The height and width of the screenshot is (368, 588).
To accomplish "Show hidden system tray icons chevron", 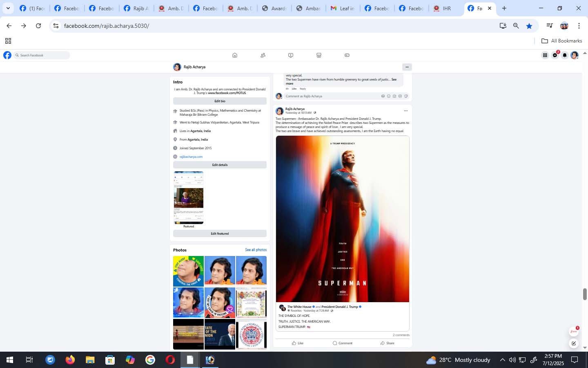I will [502, 360].
